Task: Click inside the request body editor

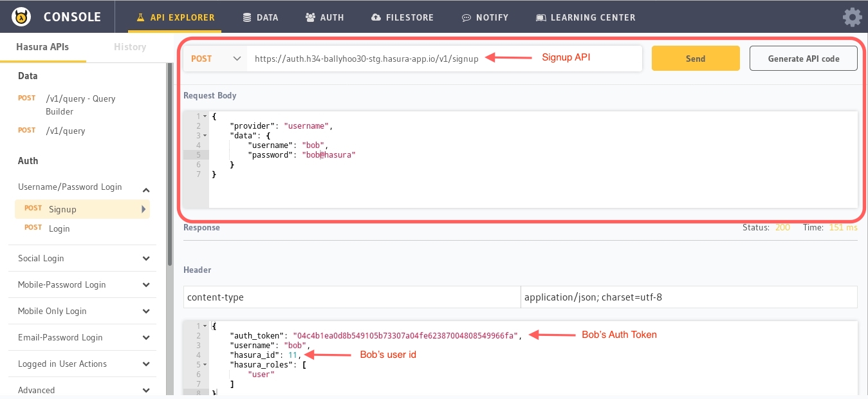Action: pos(533,160)
